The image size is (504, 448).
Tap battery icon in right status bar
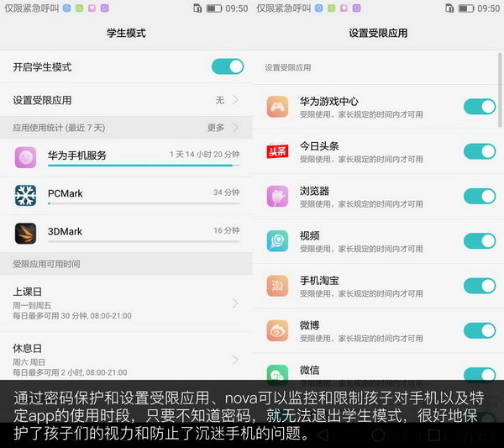pos(466,8)
